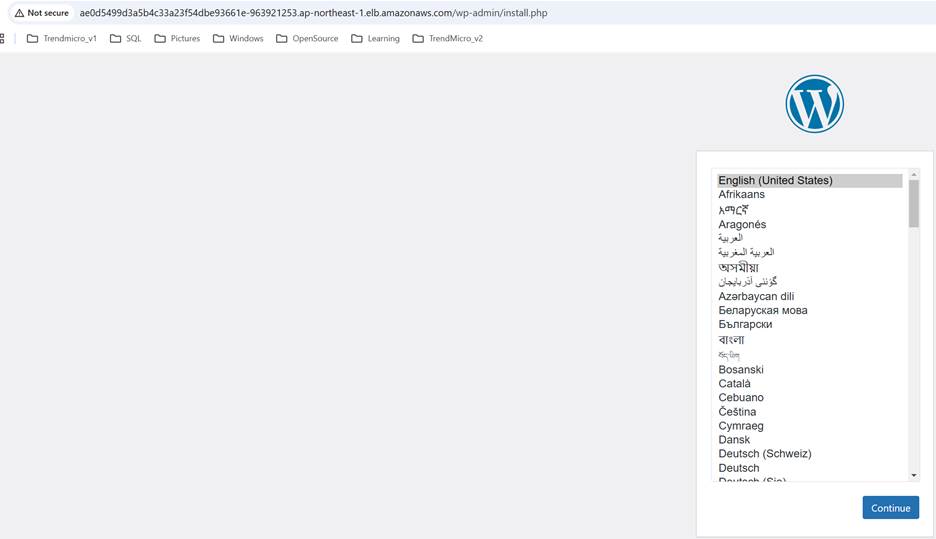Select العربية option below Aragonés

coord(809,238)
